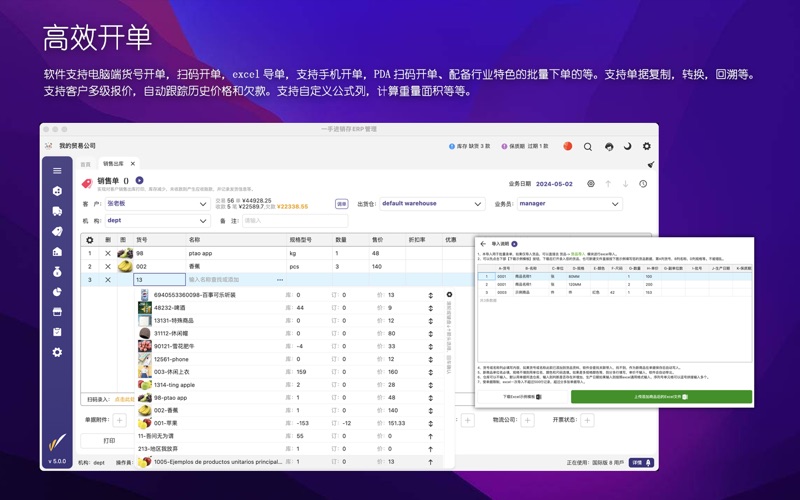
Task: Open settings gear in the top-right header
Action: coord(646,147)
